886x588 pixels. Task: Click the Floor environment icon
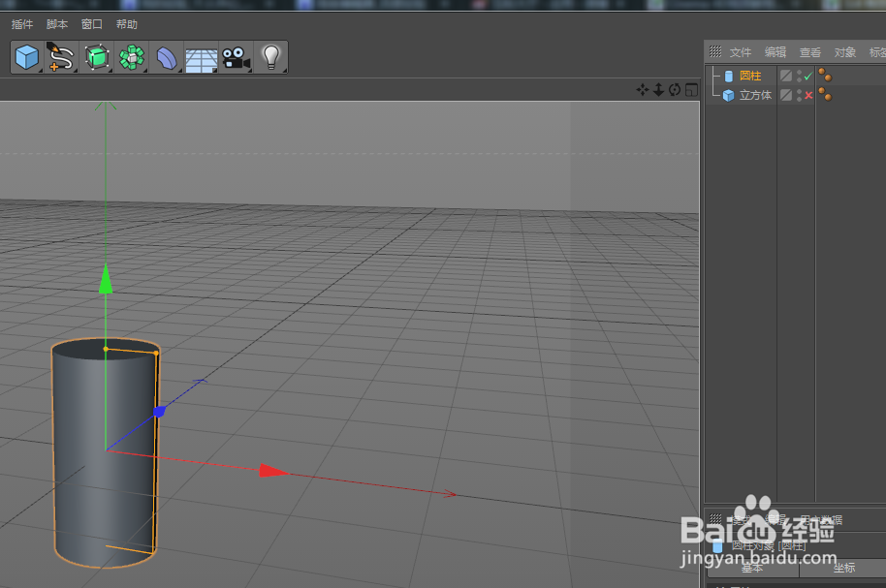click(200, 56)
